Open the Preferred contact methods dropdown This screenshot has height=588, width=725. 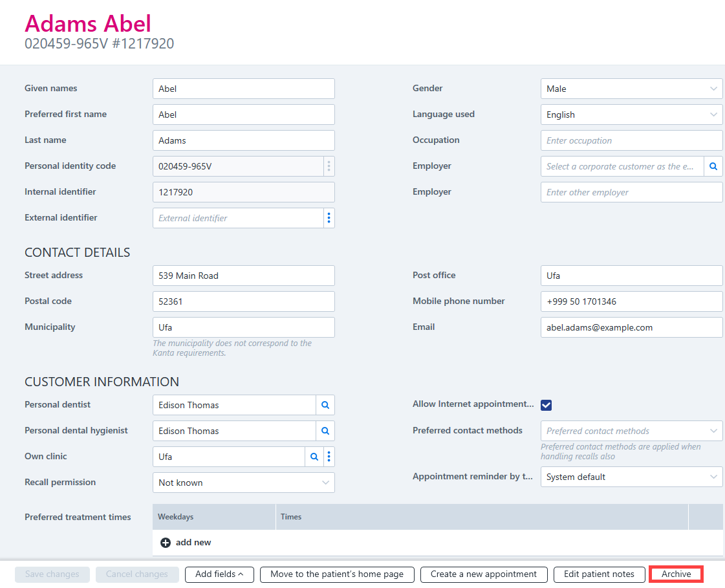point(631,431)
